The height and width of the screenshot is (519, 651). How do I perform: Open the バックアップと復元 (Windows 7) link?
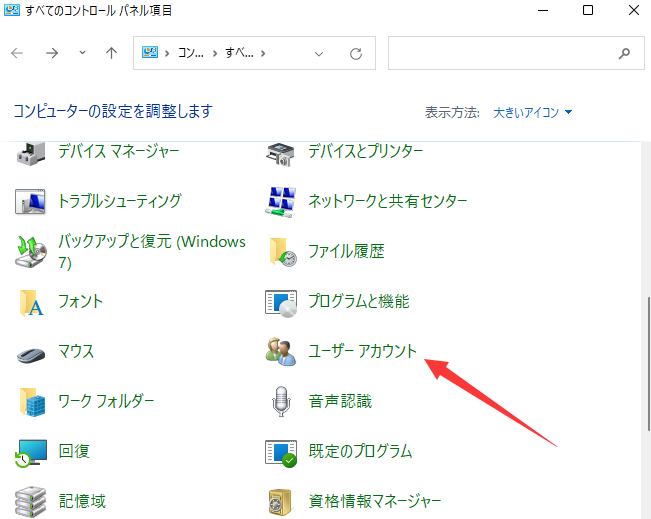[x=152, y=252]
